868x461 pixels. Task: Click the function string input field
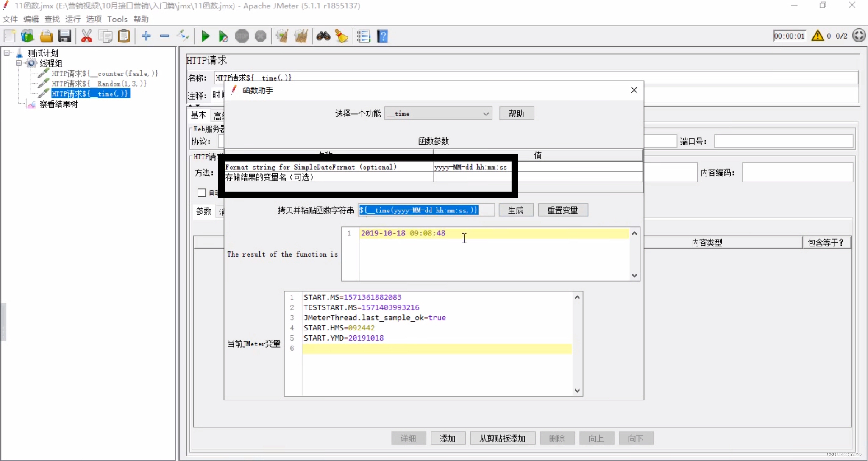tap(426, 210)
